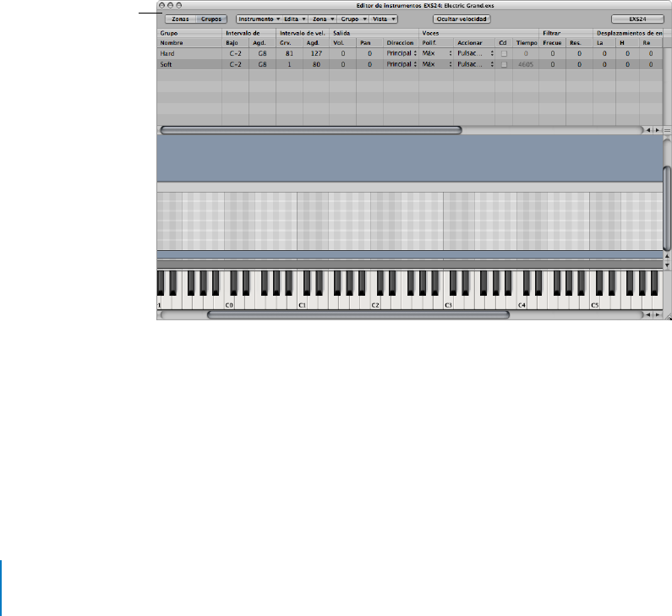Play the C3 key on keyboard

449,303
